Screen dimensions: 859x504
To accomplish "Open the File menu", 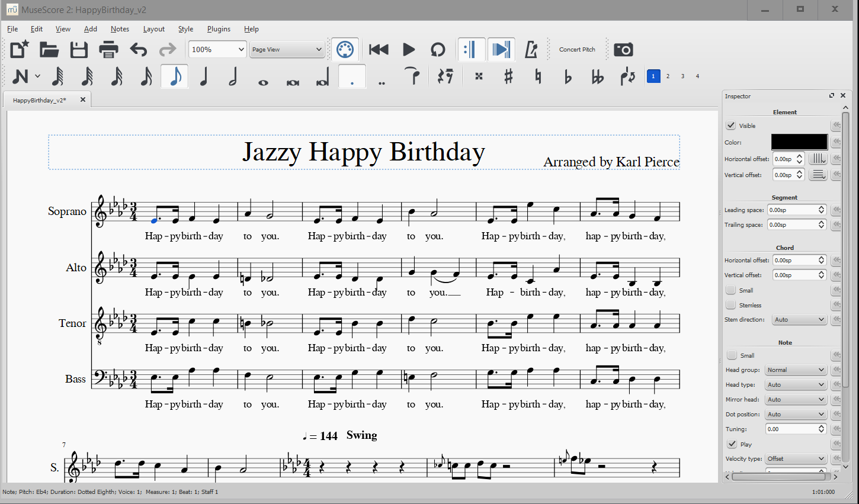I will 12,29.
